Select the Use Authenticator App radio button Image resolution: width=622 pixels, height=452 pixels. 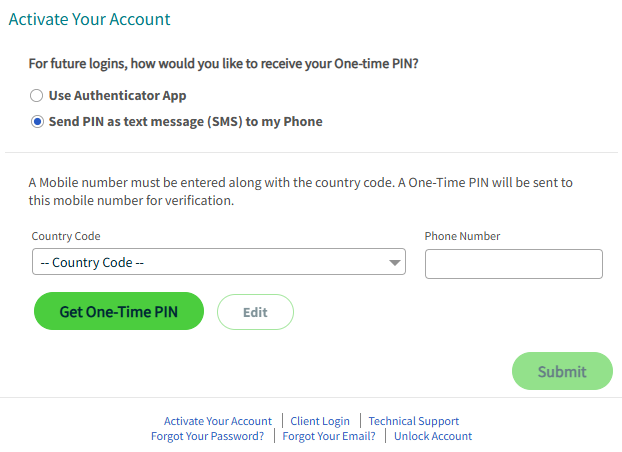coord(37,96)
